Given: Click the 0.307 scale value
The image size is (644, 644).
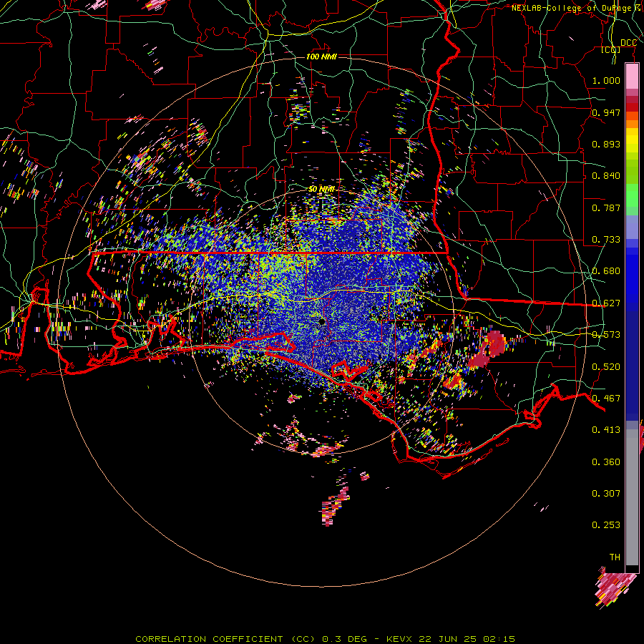Looking at the screenshot, I should [606, 494].
